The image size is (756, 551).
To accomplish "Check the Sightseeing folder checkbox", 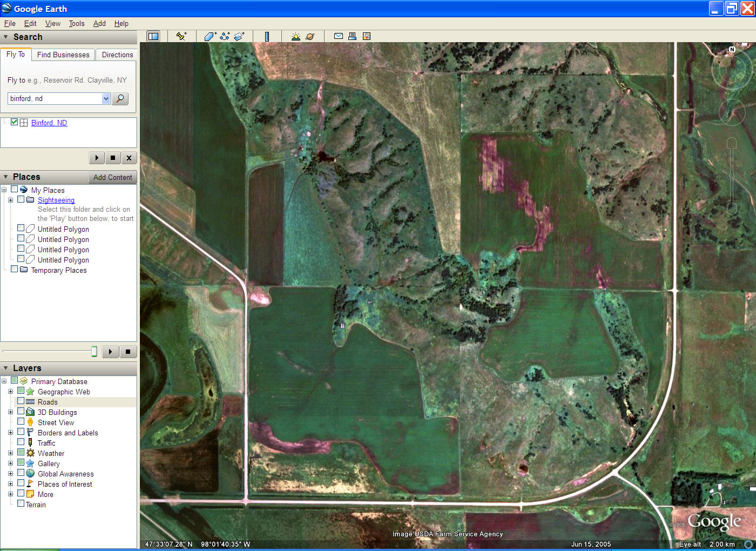I will click(x=21, y=199).
